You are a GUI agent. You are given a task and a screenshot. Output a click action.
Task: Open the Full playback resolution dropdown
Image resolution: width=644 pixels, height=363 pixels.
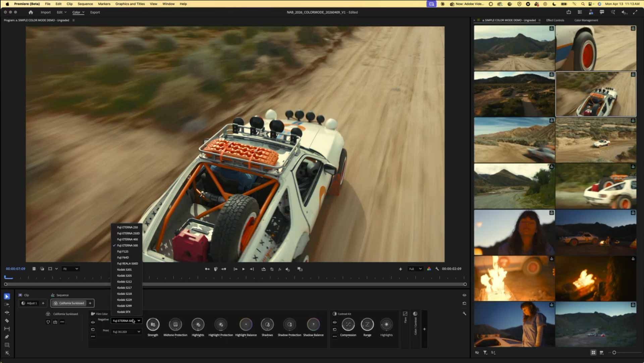(x=415, y=269)
